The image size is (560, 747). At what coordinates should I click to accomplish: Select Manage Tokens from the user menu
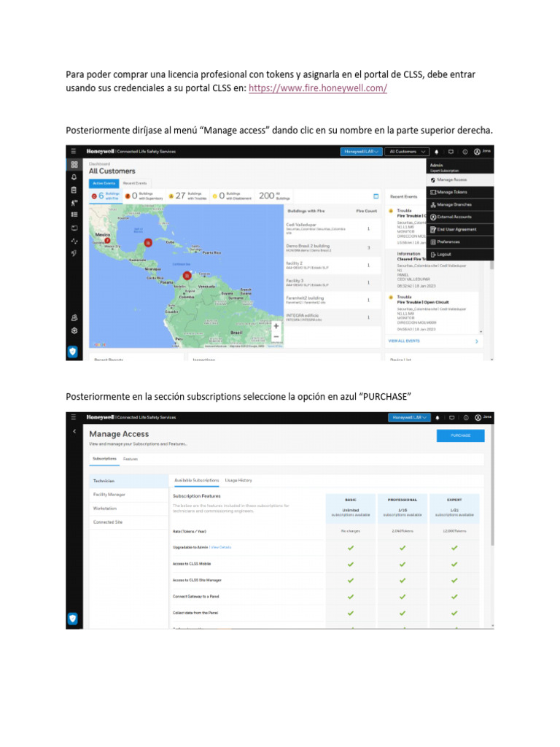coord(452,192)
